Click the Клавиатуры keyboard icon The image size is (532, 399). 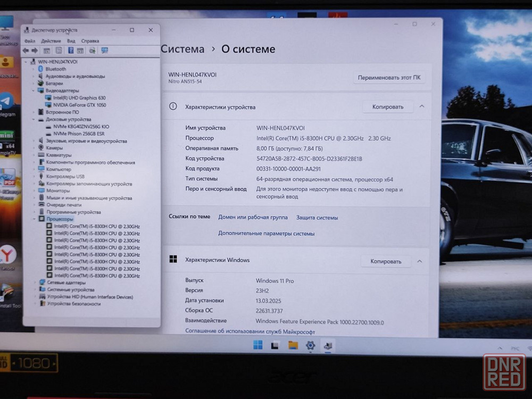41,155
